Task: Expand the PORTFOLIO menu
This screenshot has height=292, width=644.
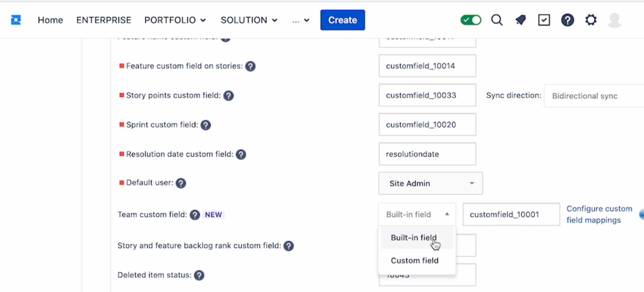Action: pos(175,20)
